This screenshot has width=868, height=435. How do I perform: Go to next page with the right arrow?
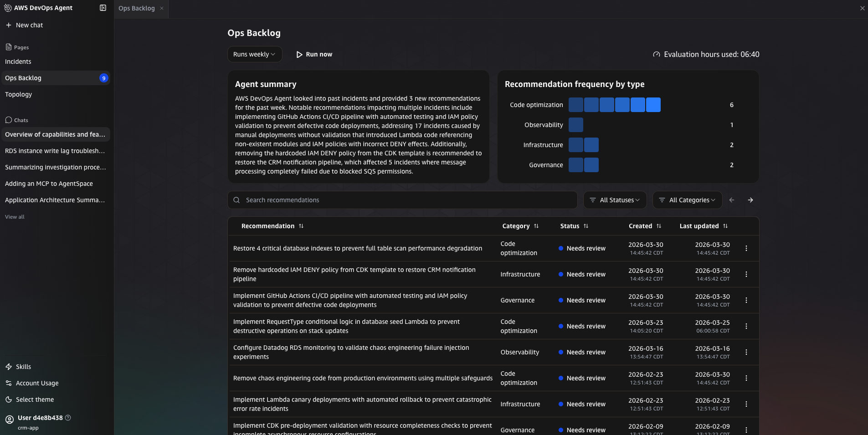point(751,200)
